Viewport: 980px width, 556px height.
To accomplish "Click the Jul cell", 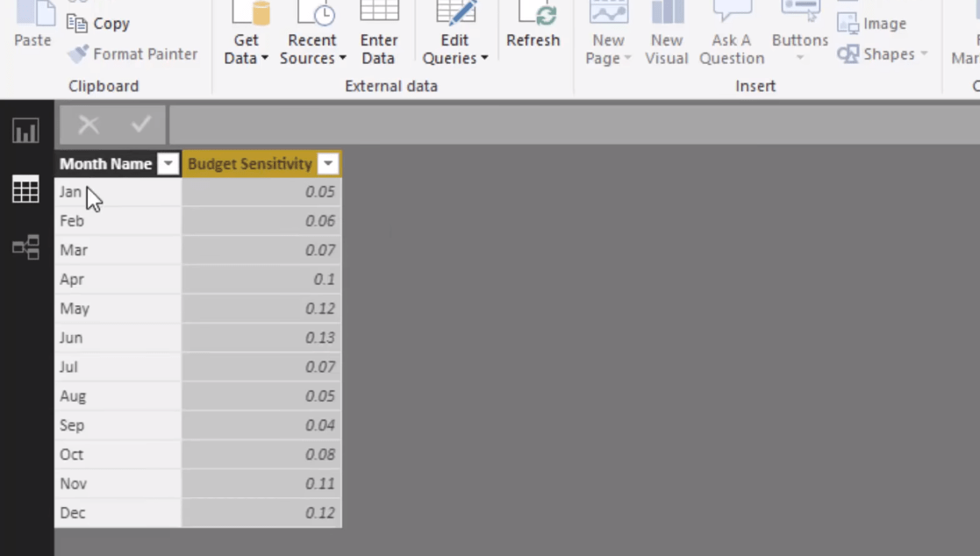I will click(118, 367).
